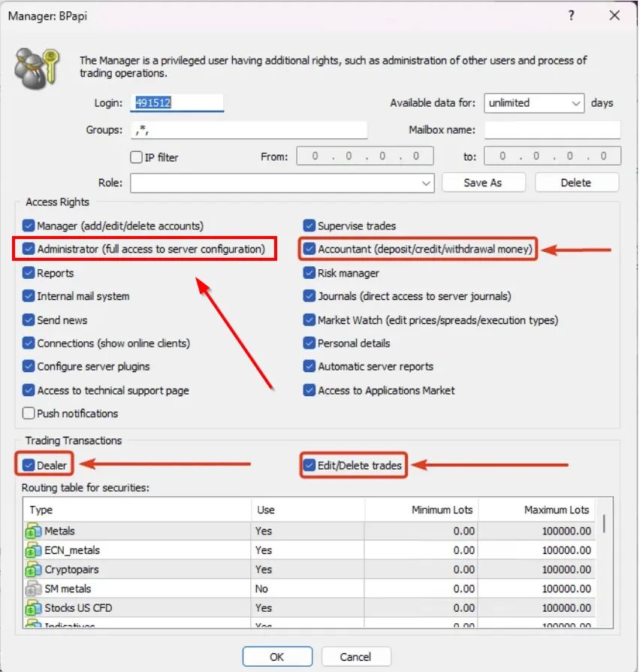Click the grey SM metals icon

coord(35,589)
